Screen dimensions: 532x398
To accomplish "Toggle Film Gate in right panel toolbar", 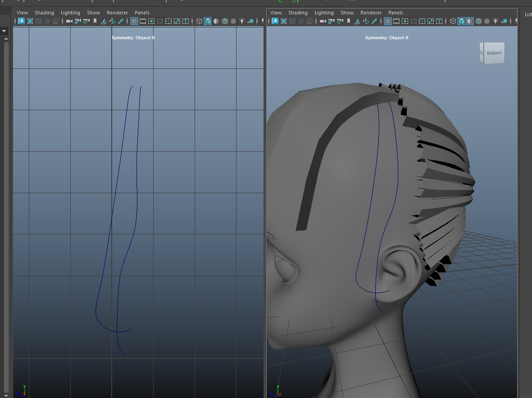I will [396, 21].
